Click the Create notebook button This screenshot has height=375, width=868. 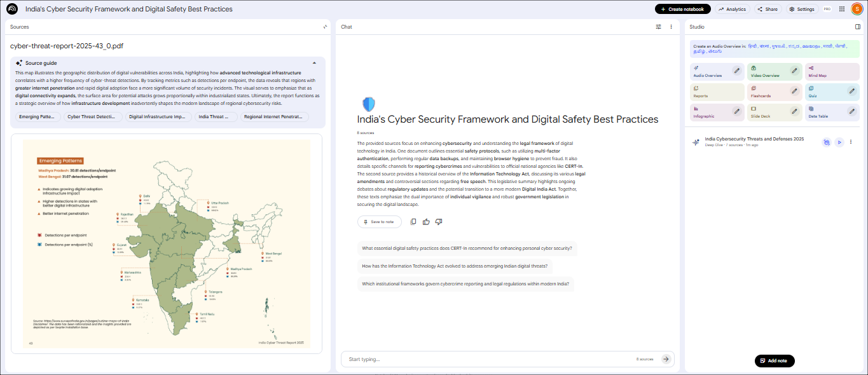[682, 10]
